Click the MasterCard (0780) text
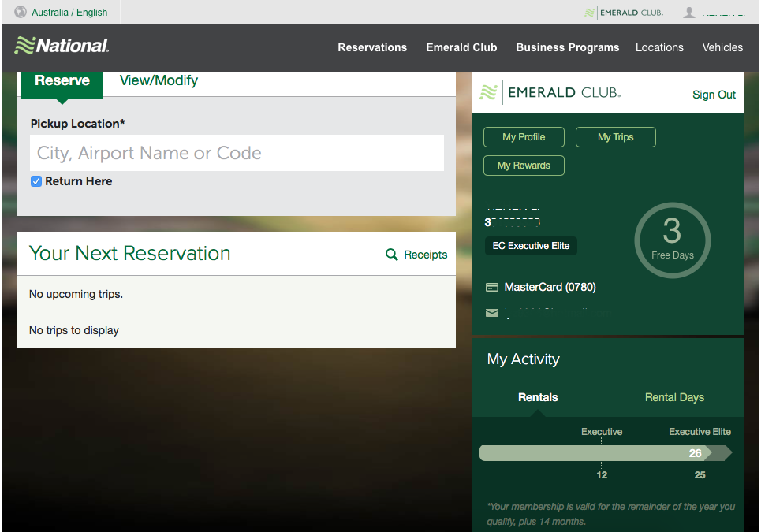 click(x=550, y=287)
